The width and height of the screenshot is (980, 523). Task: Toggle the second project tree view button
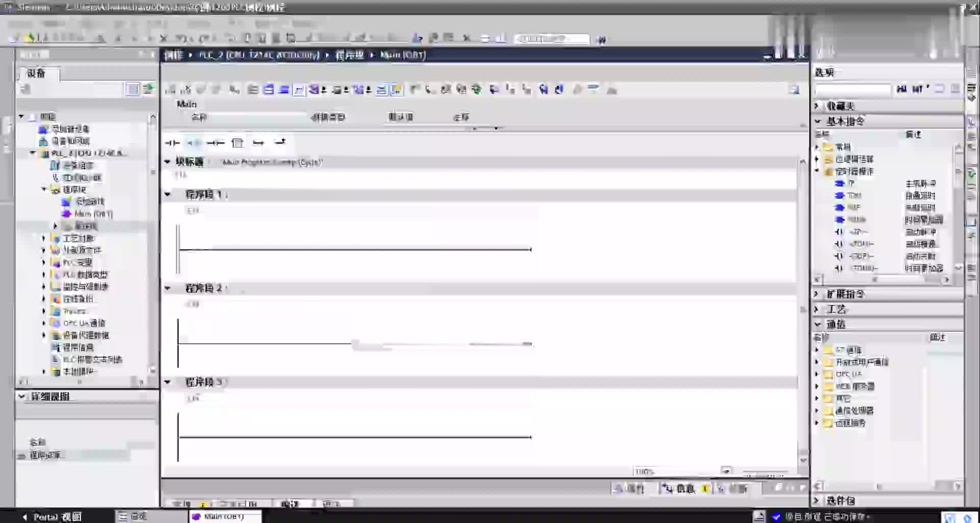click(148, 89)
